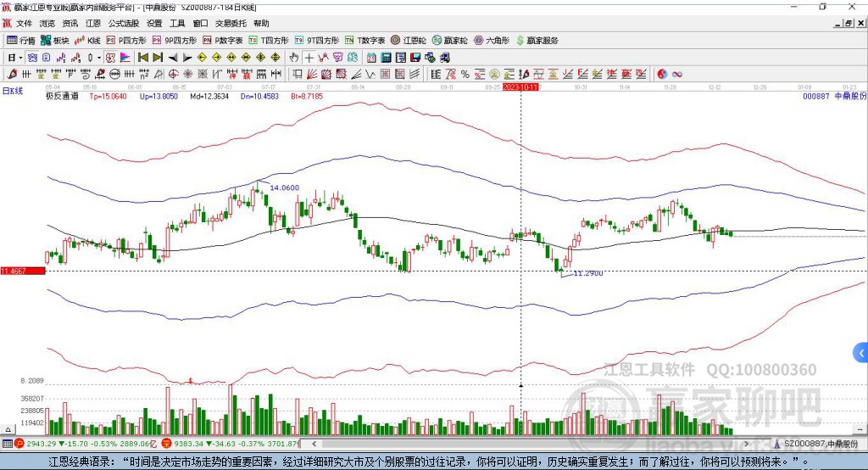Viewport: 868px width, 470px height.
Task: Launch the 江恩轮 wheel tool
Action: 409,41
